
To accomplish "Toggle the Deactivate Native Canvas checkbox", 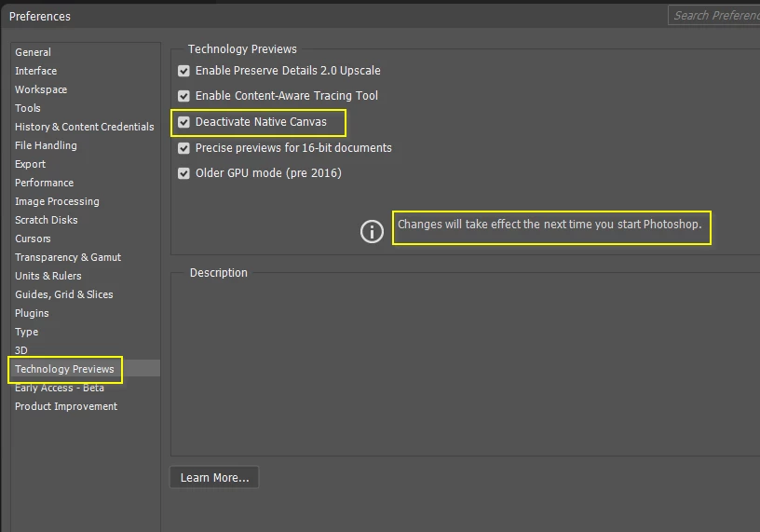I will [x=183, y=122].
